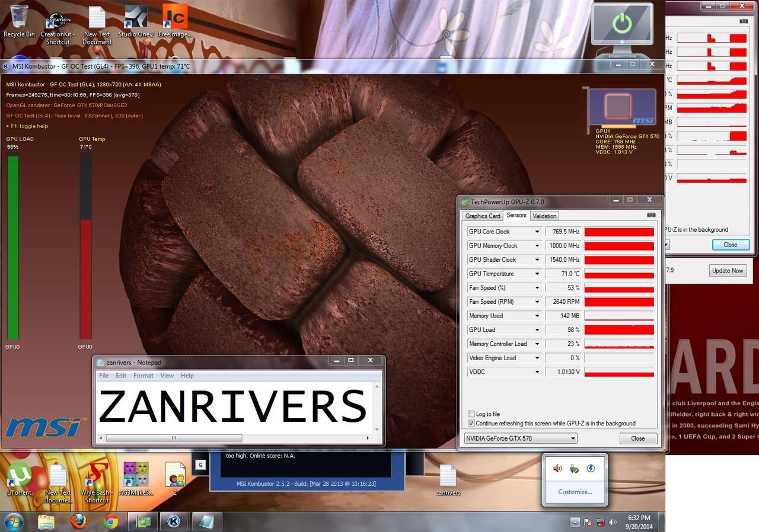Switch to MSI Kombustor taskbar button
This screenshot has height=532, width=759.
[174, 522]
